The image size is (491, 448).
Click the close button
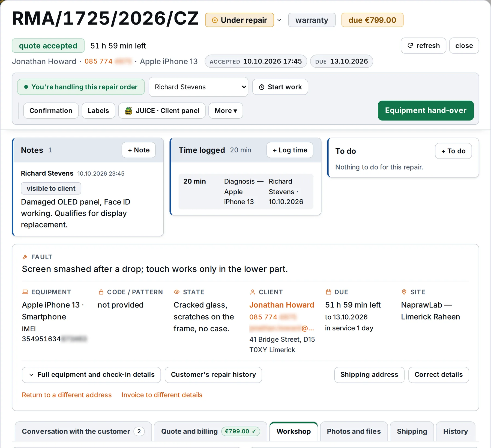click(464, 46)
